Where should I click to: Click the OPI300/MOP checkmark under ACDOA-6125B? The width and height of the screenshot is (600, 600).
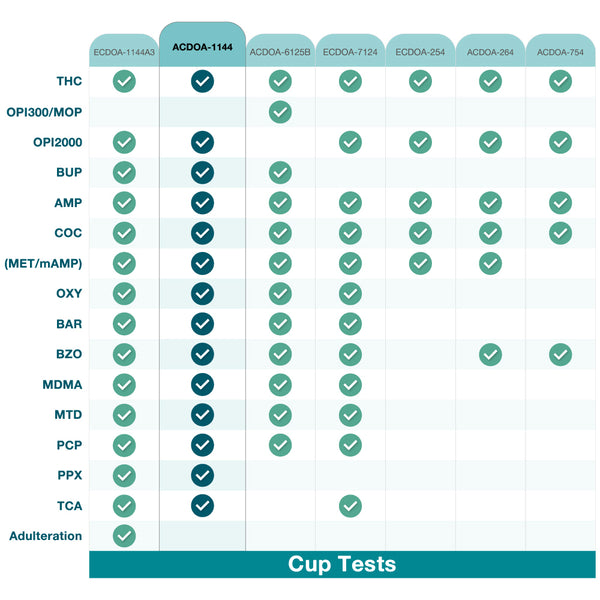tap(280, 112)
